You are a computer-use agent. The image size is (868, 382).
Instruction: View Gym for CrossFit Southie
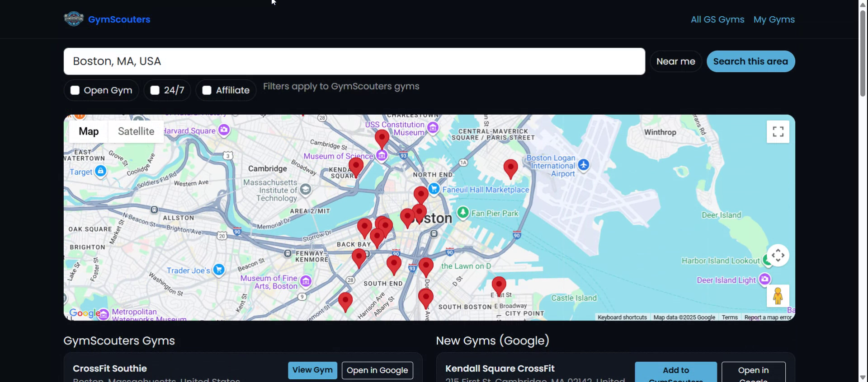312,370
